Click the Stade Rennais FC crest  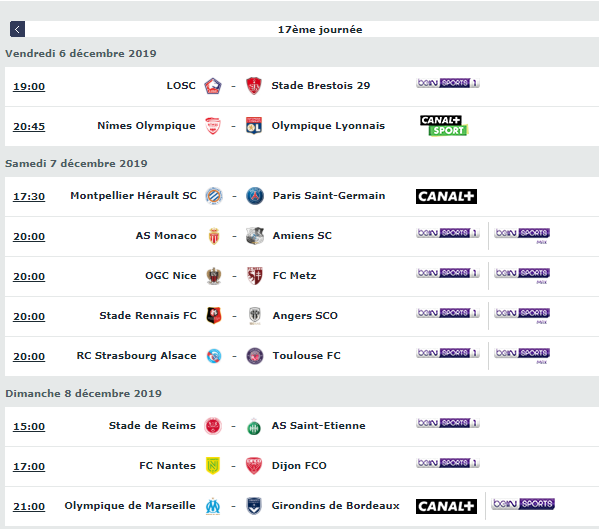(x=214, y=316)
